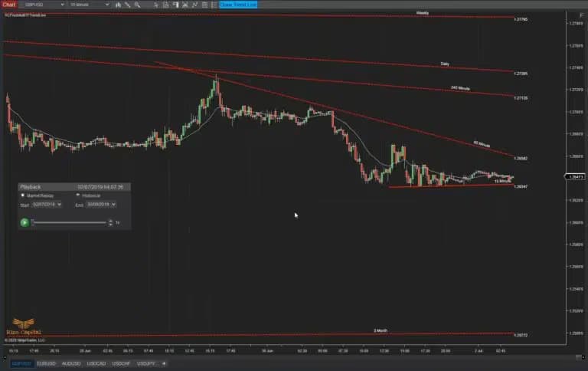The image size is (588, 371).
Task: Expand the 15 Minute interval dropdown
Action: pos(104,5)
